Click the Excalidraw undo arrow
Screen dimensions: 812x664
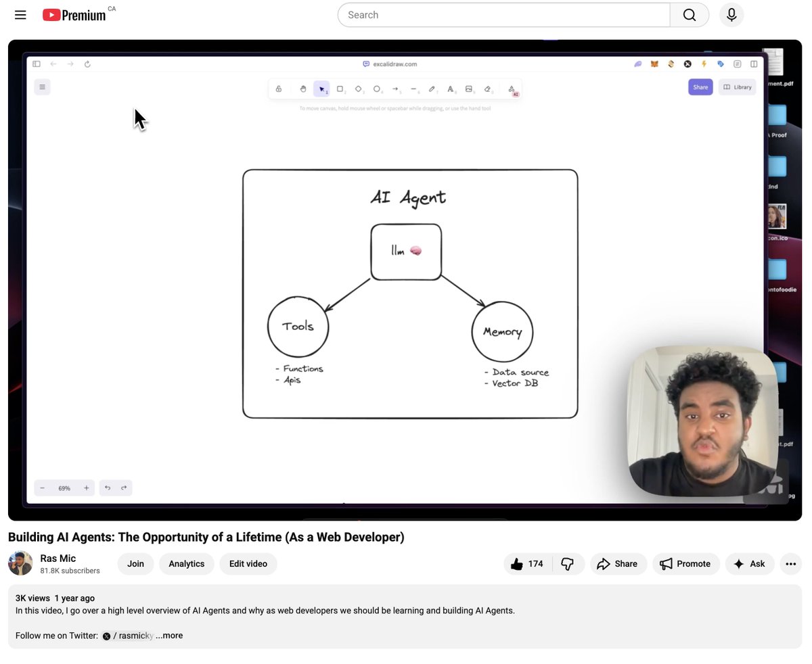pyautogui.click(x=107, y=488)
